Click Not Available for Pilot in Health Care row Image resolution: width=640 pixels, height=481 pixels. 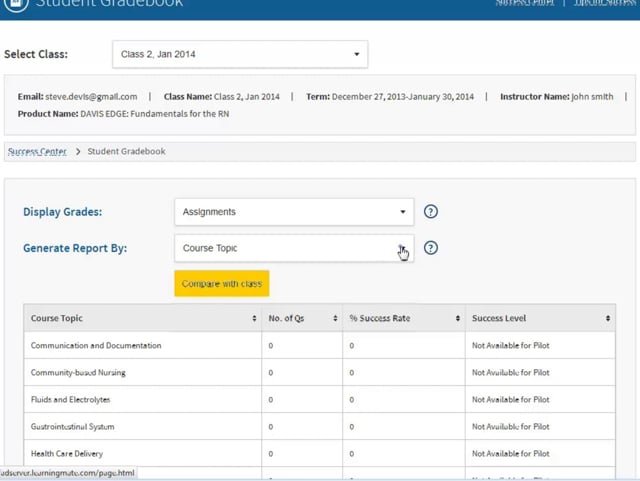coord(511,453)
